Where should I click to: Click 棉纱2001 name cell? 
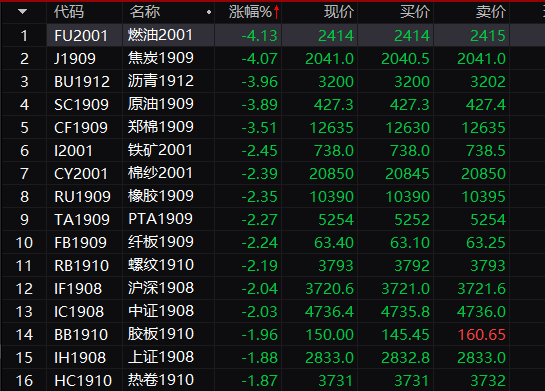(160, 173)
